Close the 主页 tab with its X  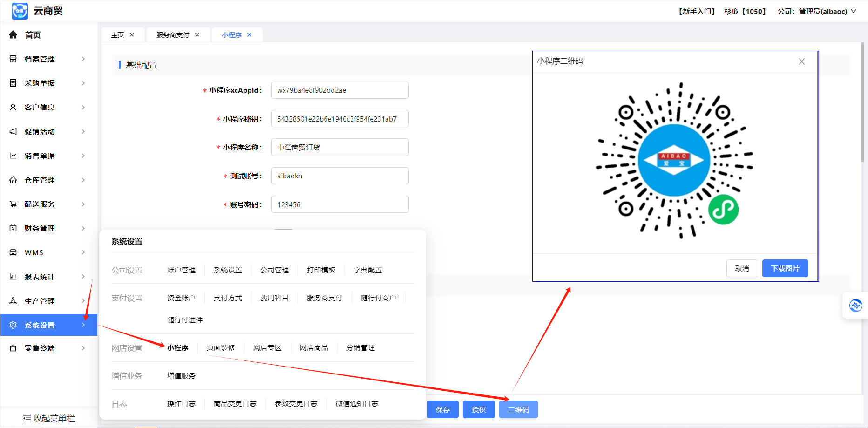(x=132, y=35)
